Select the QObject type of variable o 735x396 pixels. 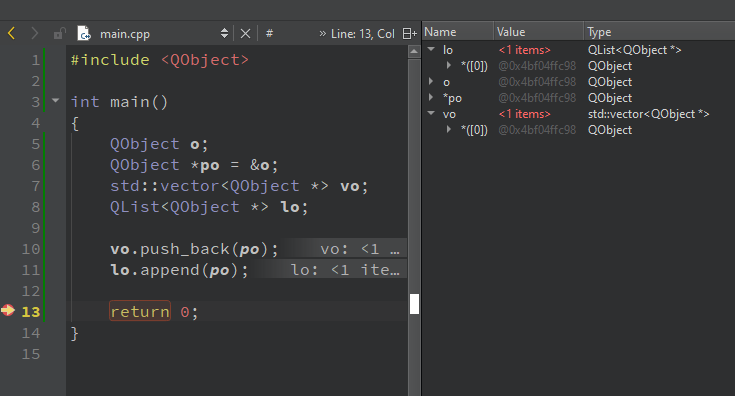(610, 82)
